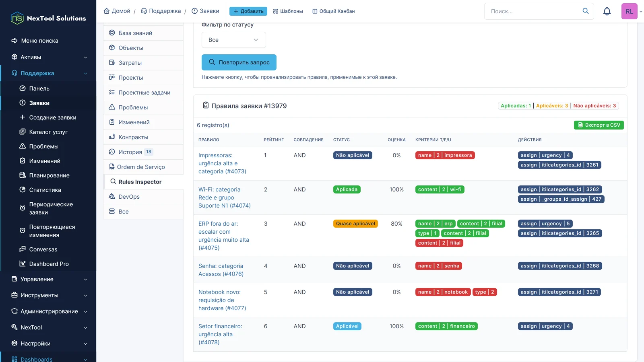The height and width of the screenshot is (362, 644).
Task: Open Общий Канбан in the top toolbar
Action: [x=334, y=11]
